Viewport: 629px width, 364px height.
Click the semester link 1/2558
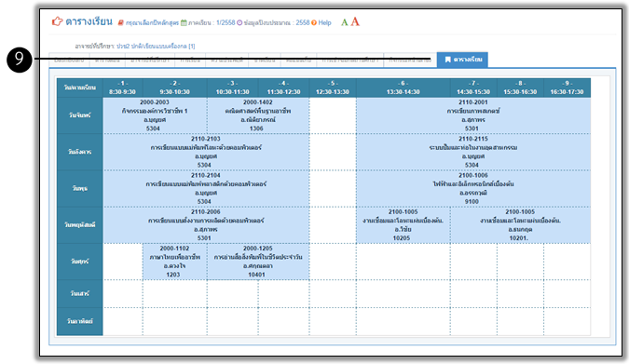coord(226,23)
